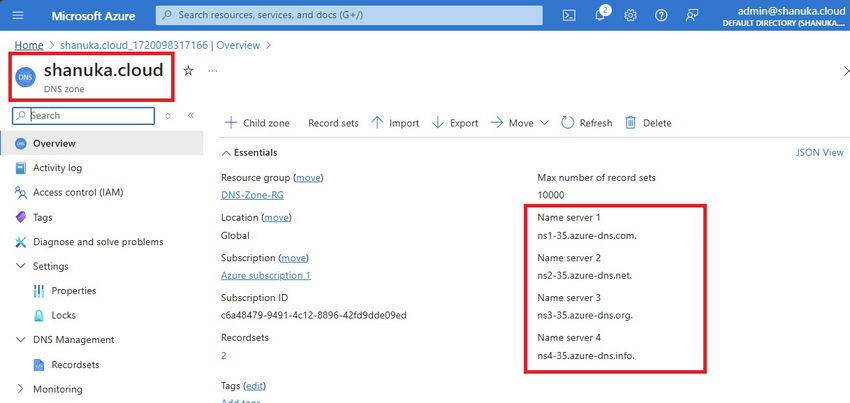Viewport: 850px width, 403px height.
Task: Select the Subscription ID value c6a48479-9491
Action: tap(314, 316)
